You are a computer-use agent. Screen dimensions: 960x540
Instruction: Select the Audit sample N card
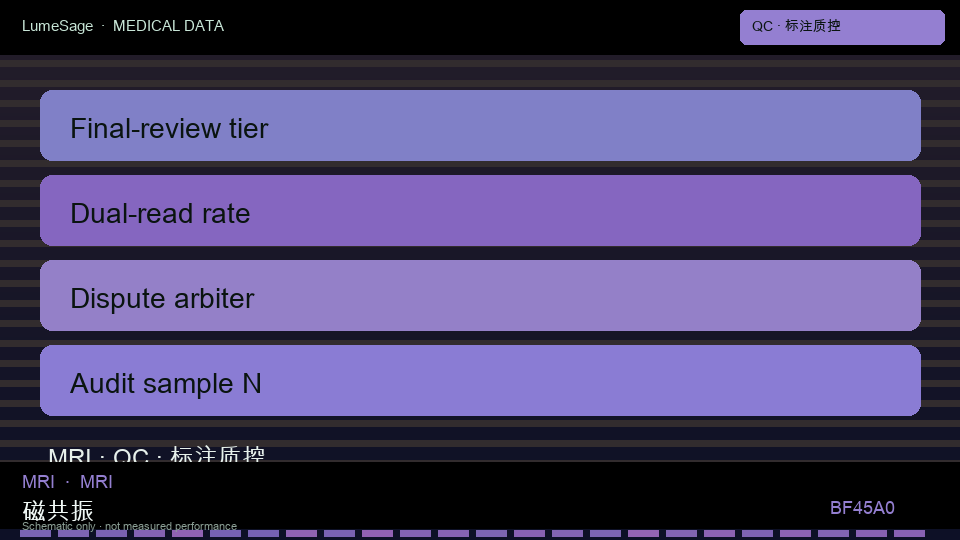tap(480, 381)
